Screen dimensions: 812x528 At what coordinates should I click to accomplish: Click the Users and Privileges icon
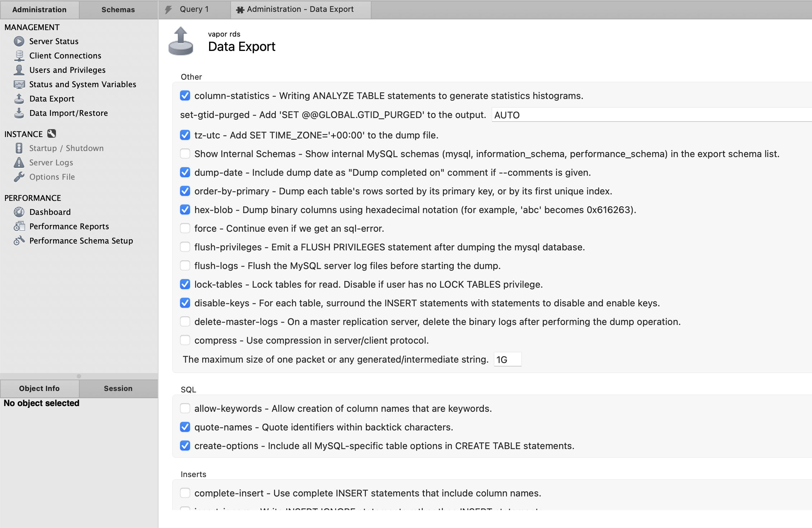(19, 70)
